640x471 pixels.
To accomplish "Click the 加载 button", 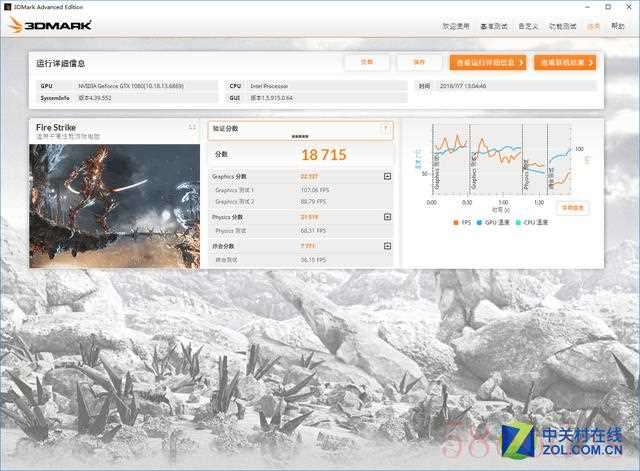I will click(x=367, y=62).
